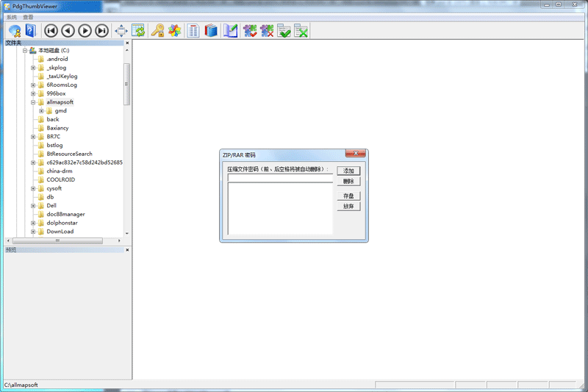Viewport: 588px width, 392px height.
Task: Go to the next page
Action: pyautogui.click(x=85, y=31)
